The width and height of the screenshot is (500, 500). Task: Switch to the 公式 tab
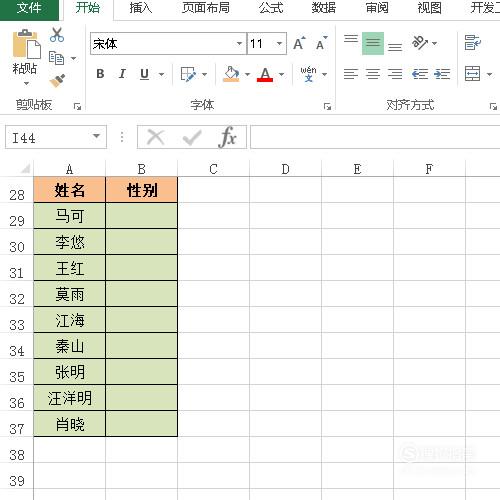(271, 8)
